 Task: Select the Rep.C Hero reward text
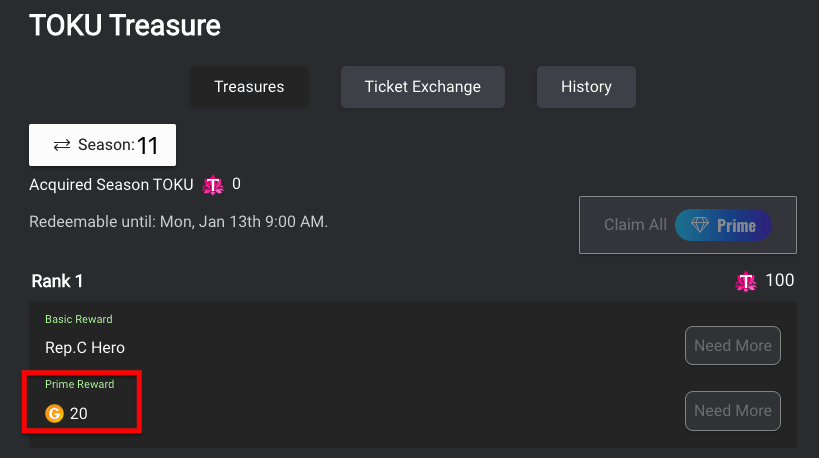[x=85, y=348]
